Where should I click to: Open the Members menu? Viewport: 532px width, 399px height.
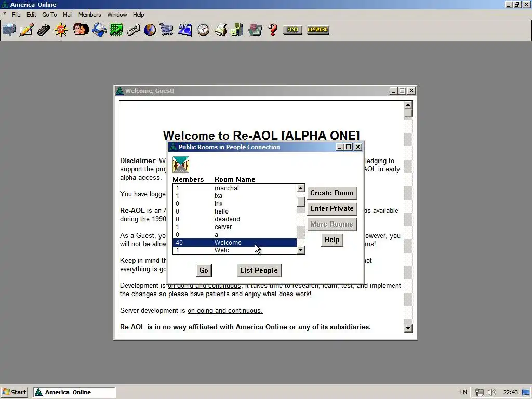point(89,15)
